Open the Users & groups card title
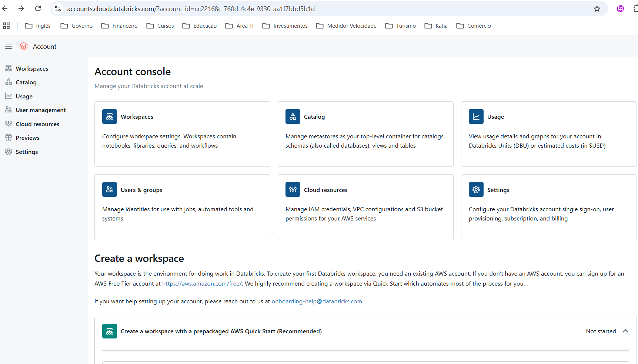This screenshot has height=364, width=638. 141,190
